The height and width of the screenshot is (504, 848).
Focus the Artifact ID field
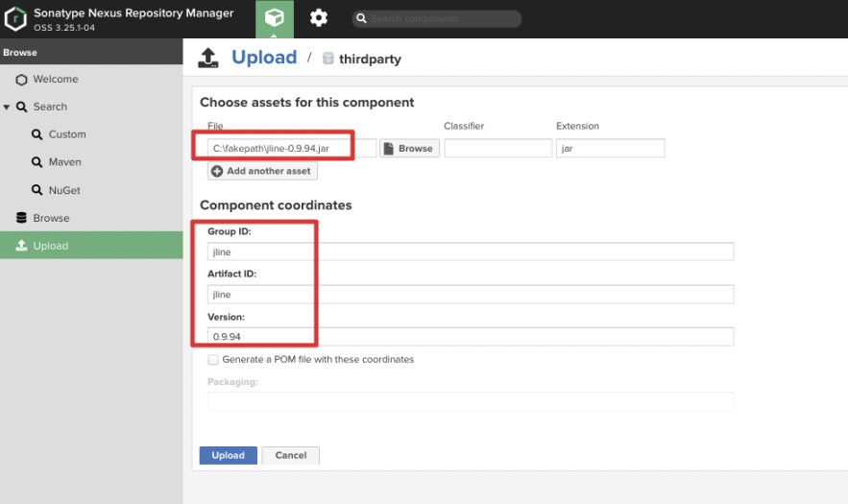pos(471,294)
